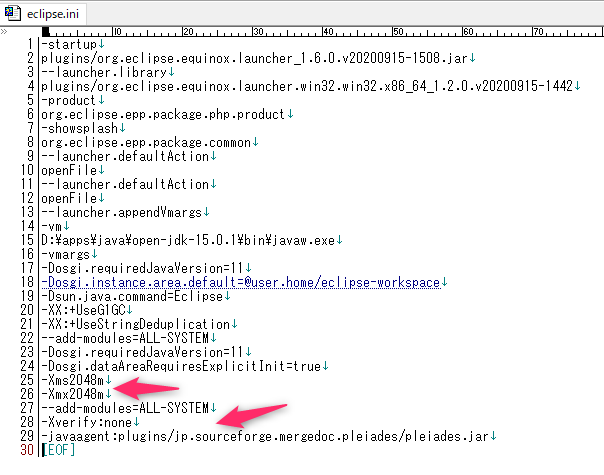Click the pleiades.jar javaagent line
Screen dimensions: 604x475
(x=265, y=436)
